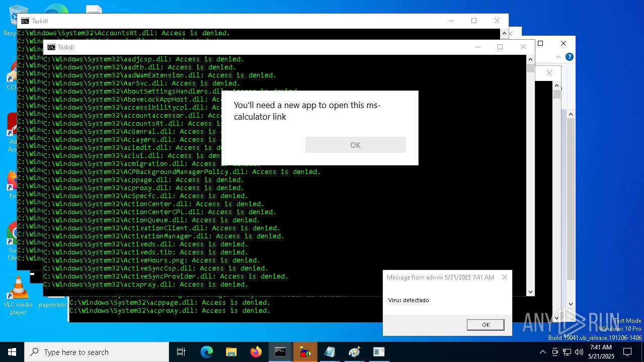Click the Virus detectado message text
The image size is (644, 362).
coord(409,300)
